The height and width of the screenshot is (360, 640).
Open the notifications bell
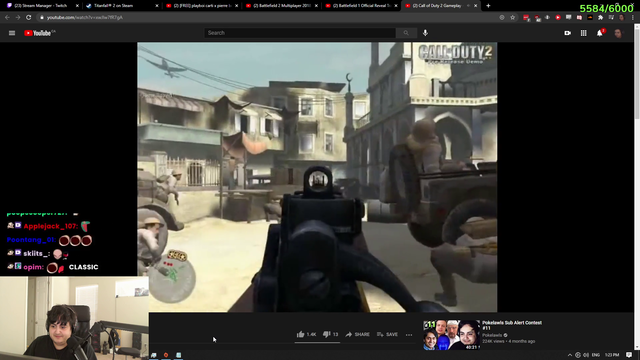[x=600, y=33]
